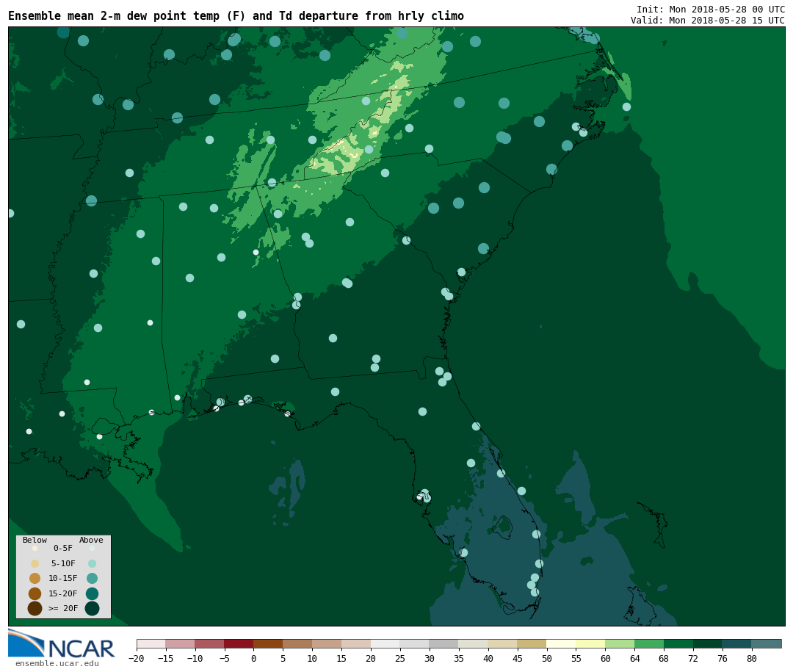
Task: Select the Below >= 20F dark brown circle
Action: tap(35, 608)
